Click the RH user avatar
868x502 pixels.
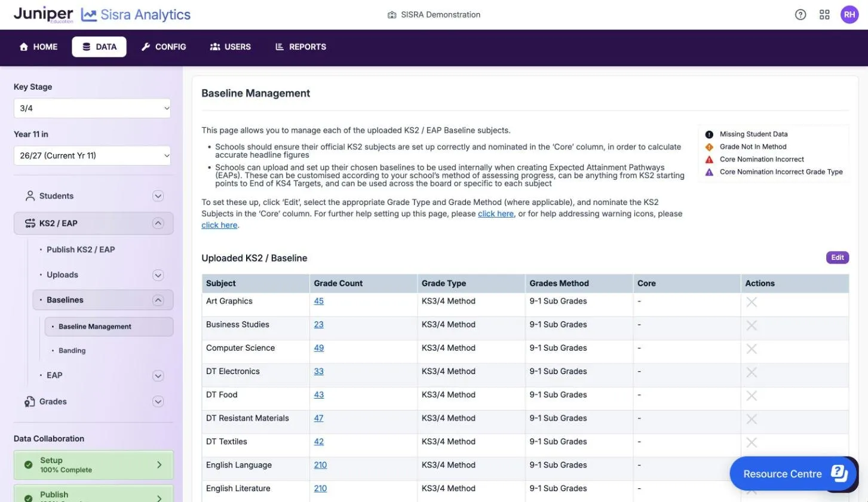coord(849,15)
